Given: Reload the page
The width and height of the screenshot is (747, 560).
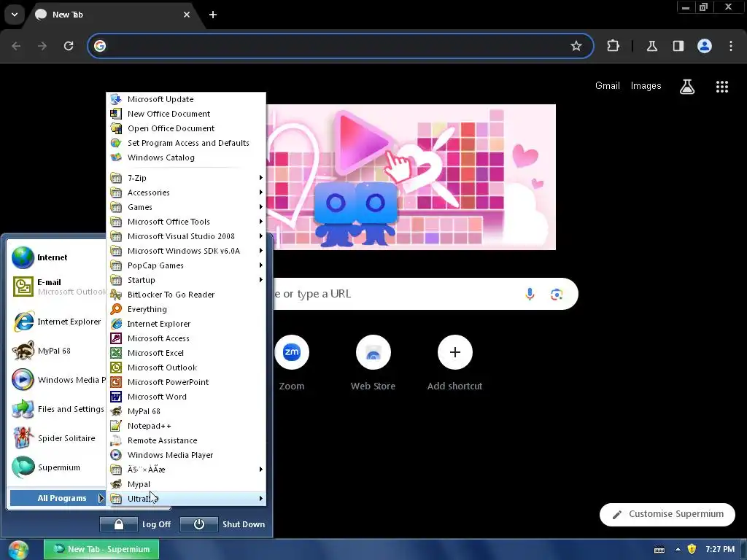Looking at the screenshot, I should (69, 46).
